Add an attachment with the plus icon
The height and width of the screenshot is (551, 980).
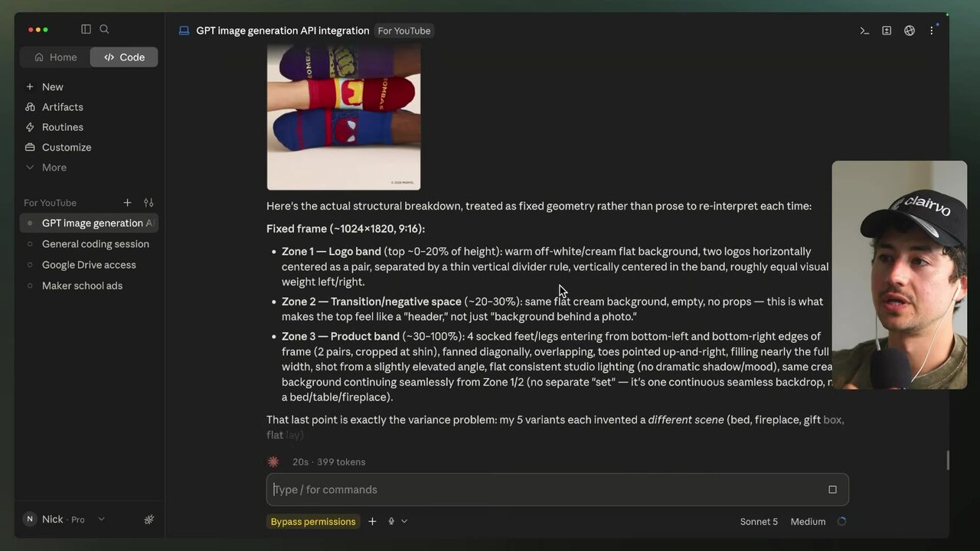372,522
